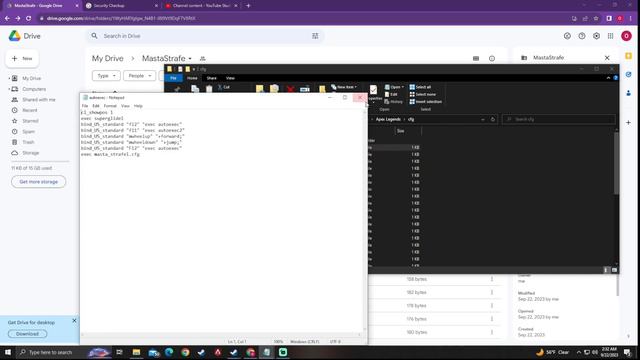
Task: Open the Task View taskbar icon
Action: [119, 352]
